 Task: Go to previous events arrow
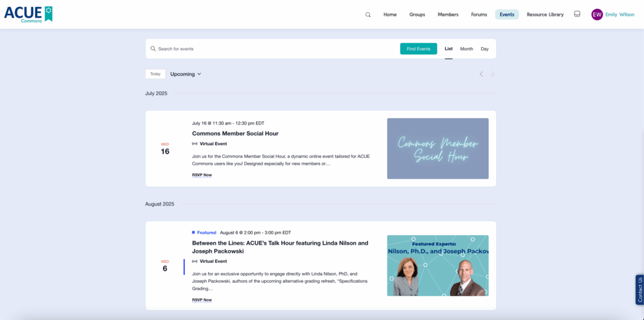[481, 74]
